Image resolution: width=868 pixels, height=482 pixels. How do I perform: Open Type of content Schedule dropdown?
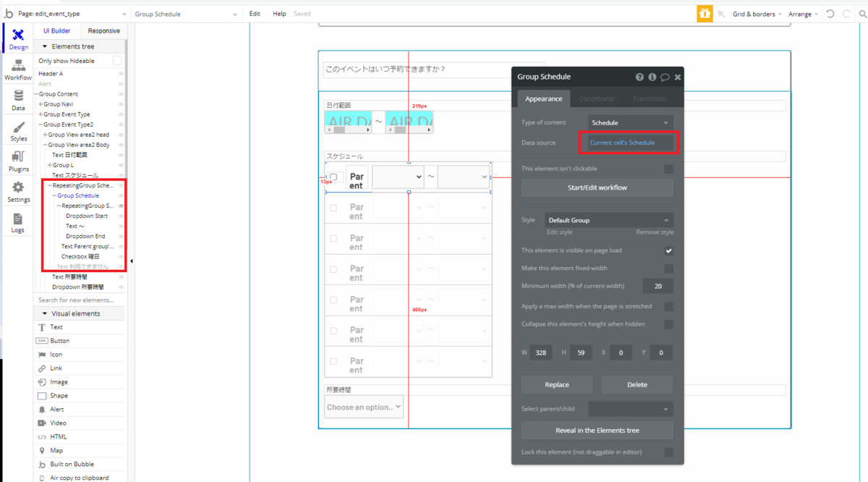click(630, 122)
